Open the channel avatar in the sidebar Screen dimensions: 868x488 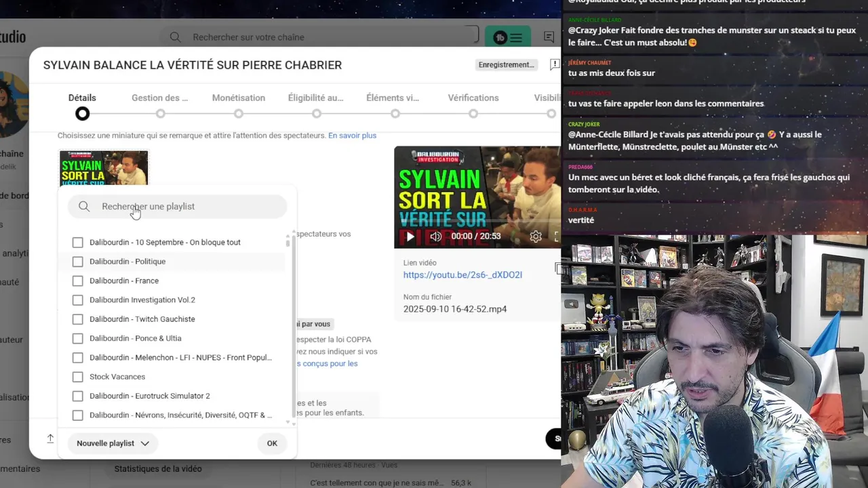(x=14, y=105)
